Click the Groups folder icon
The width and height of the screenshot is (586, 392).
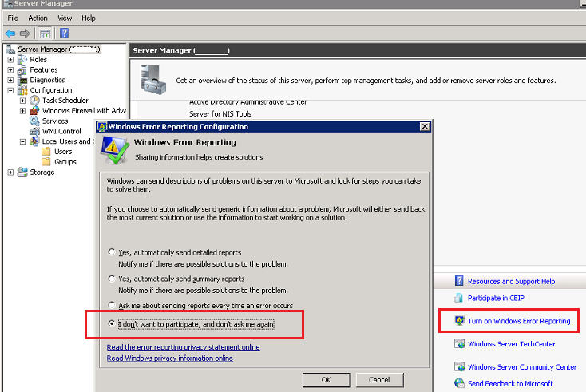click(x=46, y=162)
